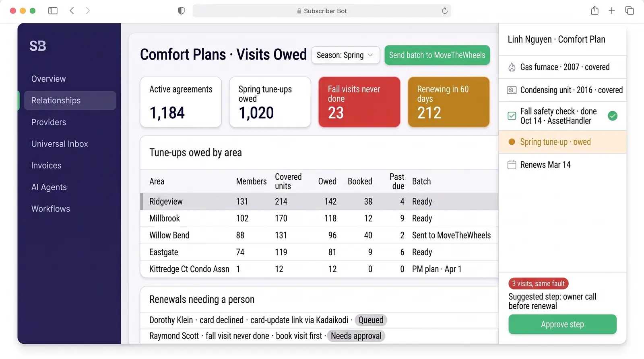Reload the Subscriber Bot page
The width and height of the screenshot is (644, 359).
[x=444, y=11]
